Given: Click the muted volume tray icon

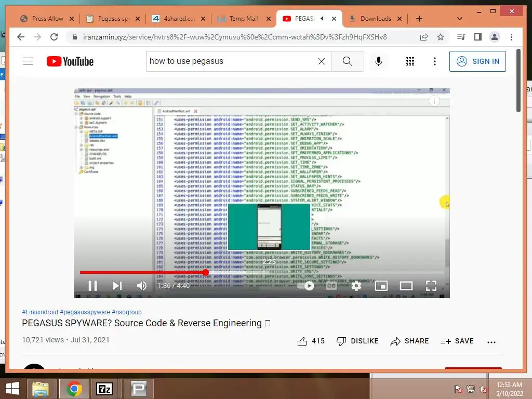Looking at the screenshot, I should point(483,389).
